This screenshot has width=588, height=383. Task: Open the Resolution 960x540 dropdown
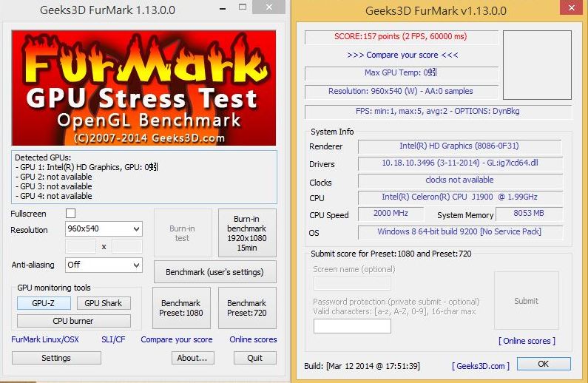(104, 228)
